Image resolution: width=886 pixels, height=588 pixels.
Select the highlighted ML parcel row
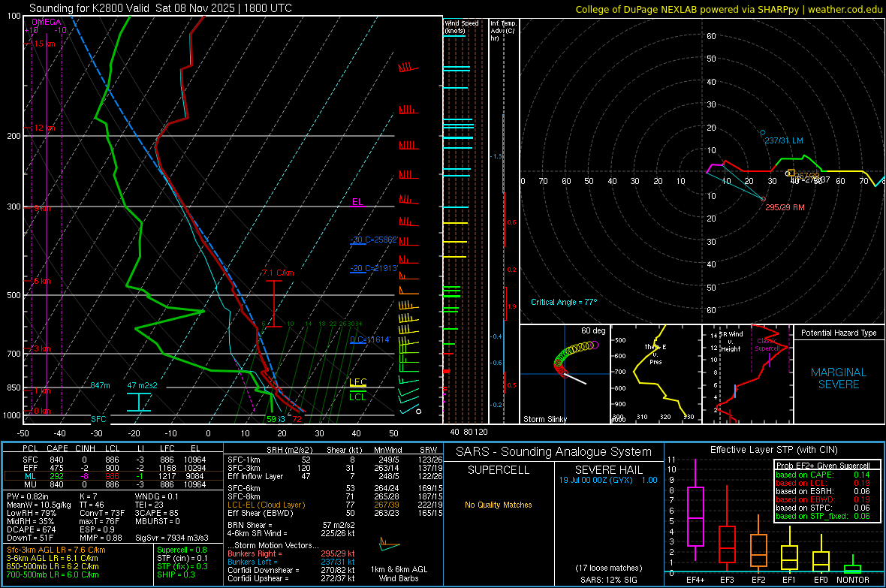(113, 476)
